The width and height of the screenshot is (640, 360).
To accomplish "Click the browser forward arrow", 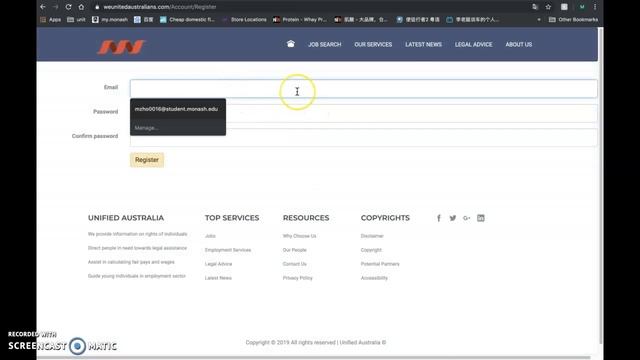I will 56,7.
